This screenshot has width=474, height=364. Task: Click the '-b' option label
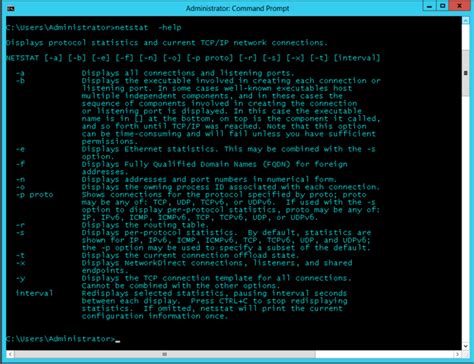(20, 81)
